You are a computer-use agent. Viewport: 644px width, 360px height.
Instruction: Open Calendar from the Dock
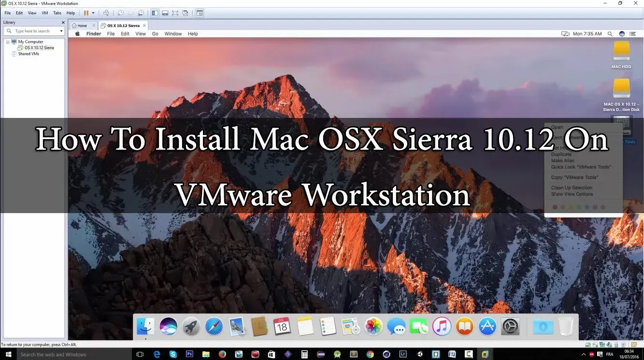coord(282,327)
